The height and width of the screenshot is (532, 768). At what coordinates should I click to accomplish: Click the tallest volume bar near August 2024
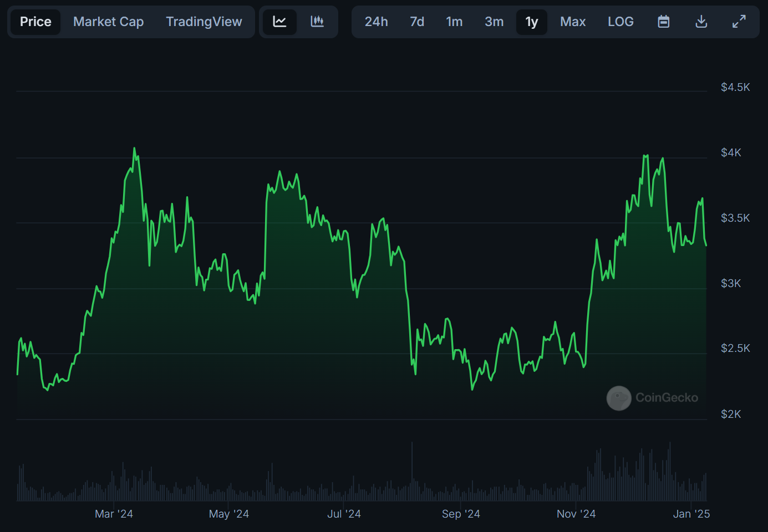point(412,471)
